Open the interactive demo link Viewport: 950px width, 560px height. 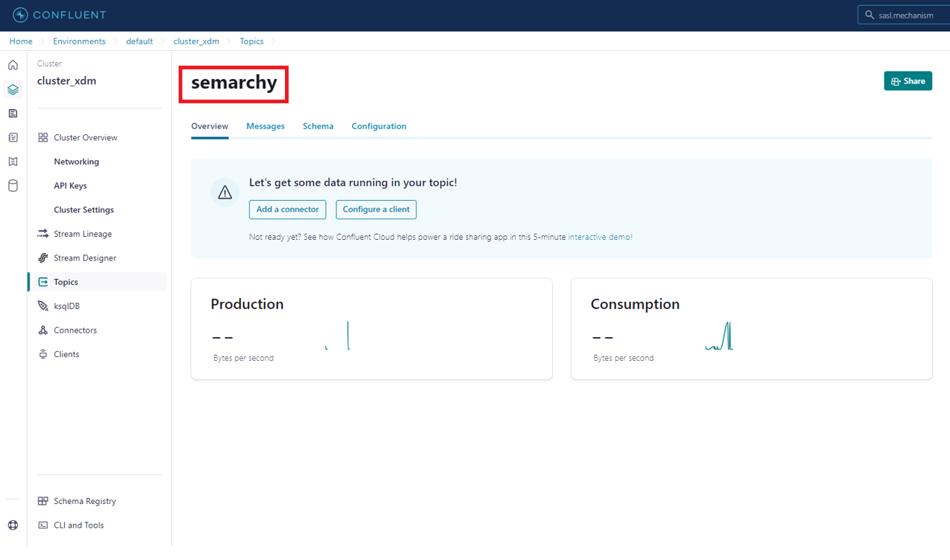coord(600,238)
